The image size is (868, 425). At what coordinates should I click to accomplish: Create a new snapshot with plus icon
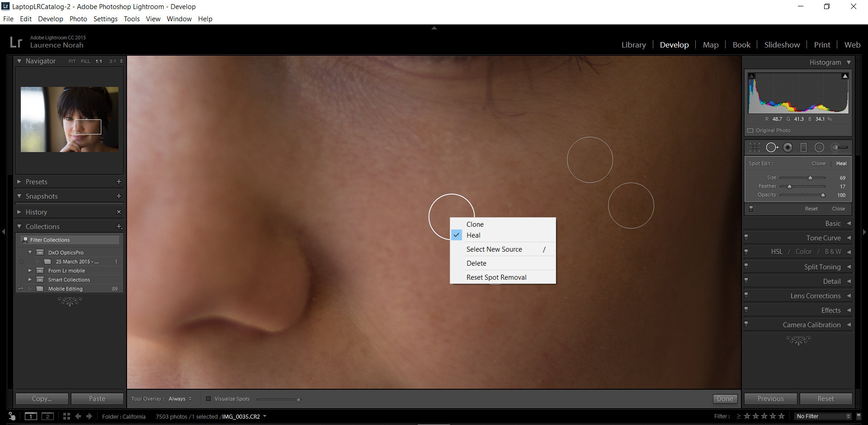[x=119, y=196]
